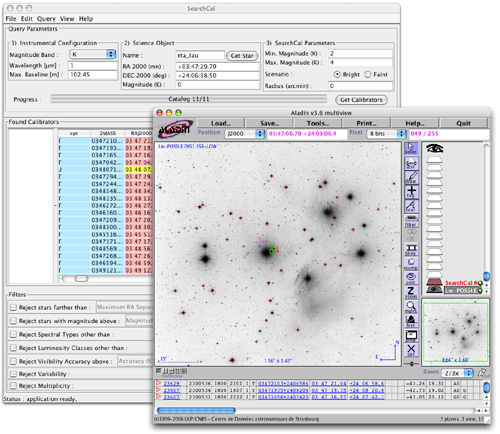This screenshot has width=500, height=434.
Task: Tick the 'Reject Variability' checkbox
Action: pos(13,374)
